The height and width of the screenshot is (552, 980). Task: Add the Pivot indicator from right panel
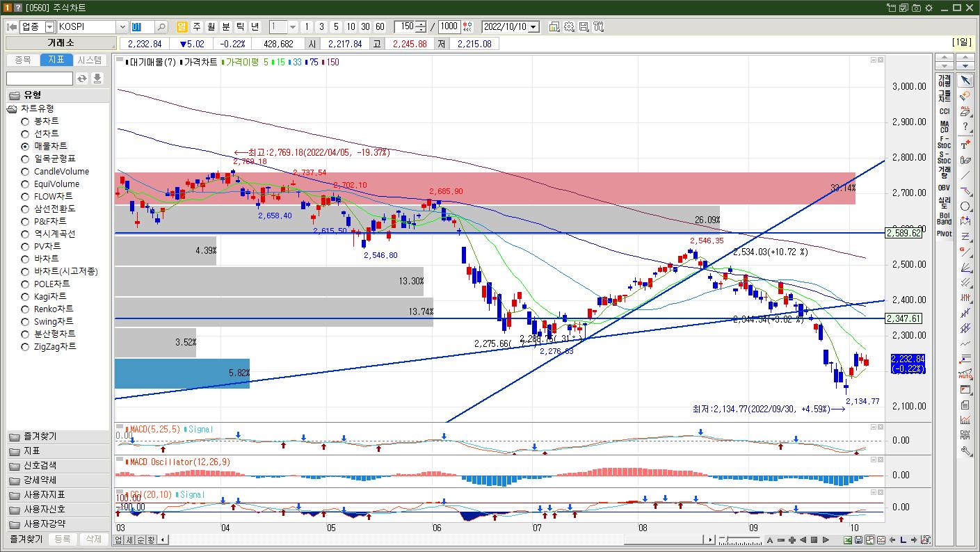[944, 234]
